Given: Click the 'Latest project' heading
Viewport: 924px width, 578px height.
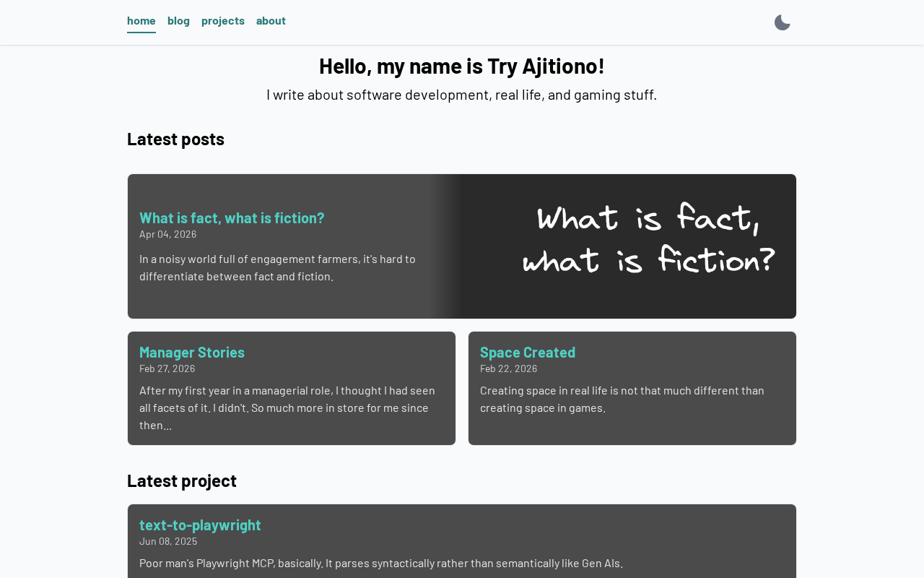Looking at the screenshot, I should pos(182,480).
